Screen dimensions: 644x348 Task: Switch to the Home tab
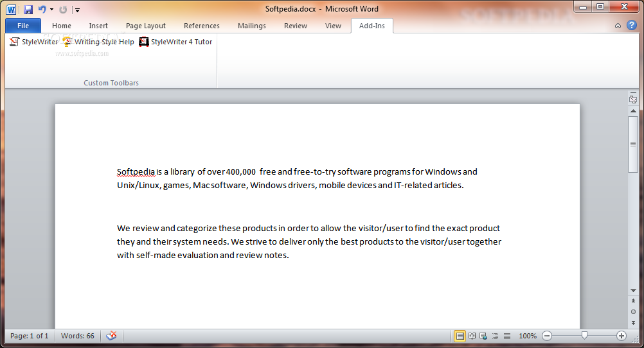(x=62, y=26)
